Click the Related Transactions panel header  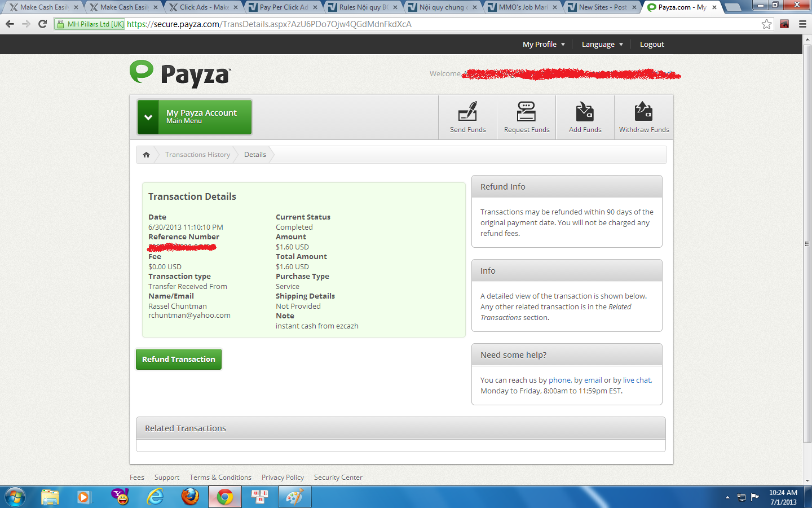click(401, 428)
